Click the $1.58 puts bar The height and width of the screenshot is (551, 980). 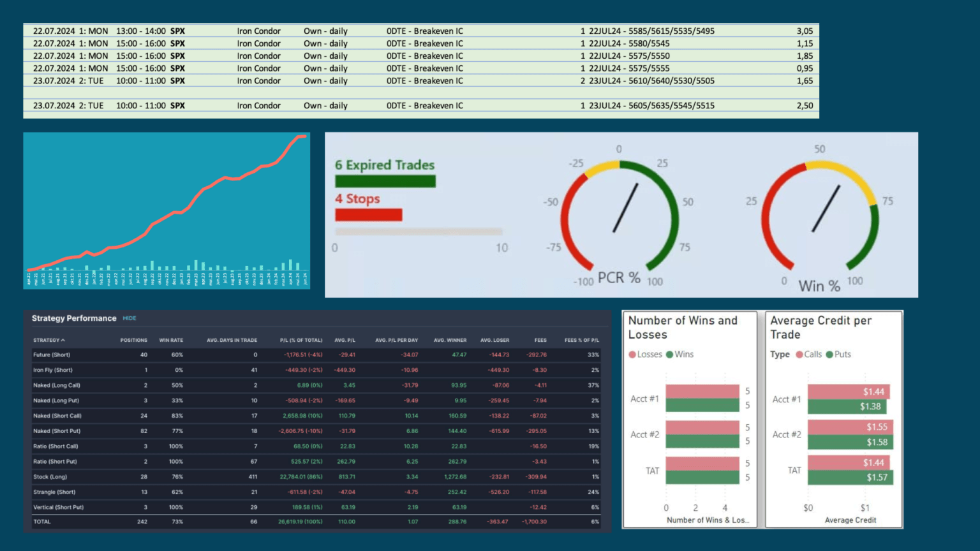click(850, 442)
